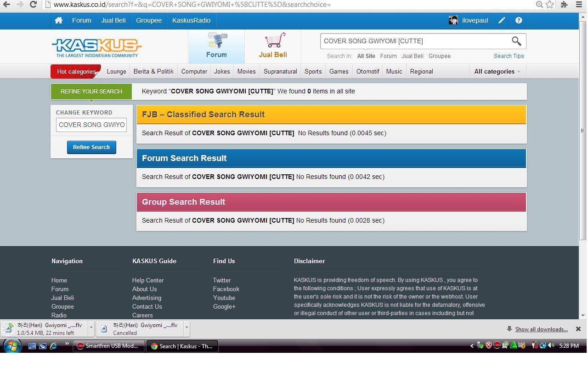This screenshot has height=368, width=588.
Task: Open Groupee top navigation link
Action: tap(149, 20)
